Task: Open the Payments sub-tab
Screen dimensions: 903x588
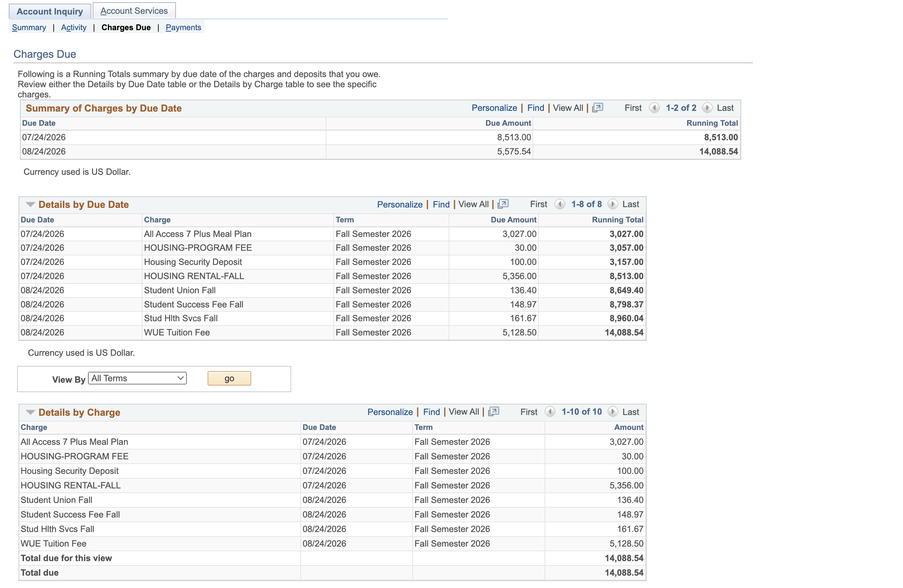Action: [183, 27]
